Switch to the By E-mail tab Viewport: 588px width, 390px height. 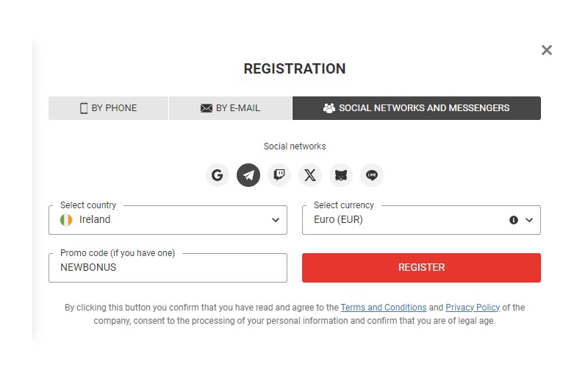click(230, 108)
